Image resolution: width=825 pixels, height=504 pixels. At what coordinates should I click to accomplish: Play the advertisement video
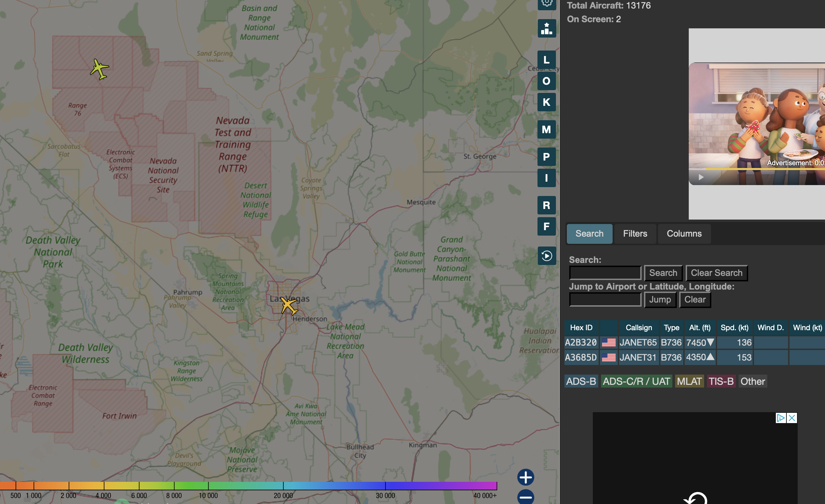(x=701, y=177)
